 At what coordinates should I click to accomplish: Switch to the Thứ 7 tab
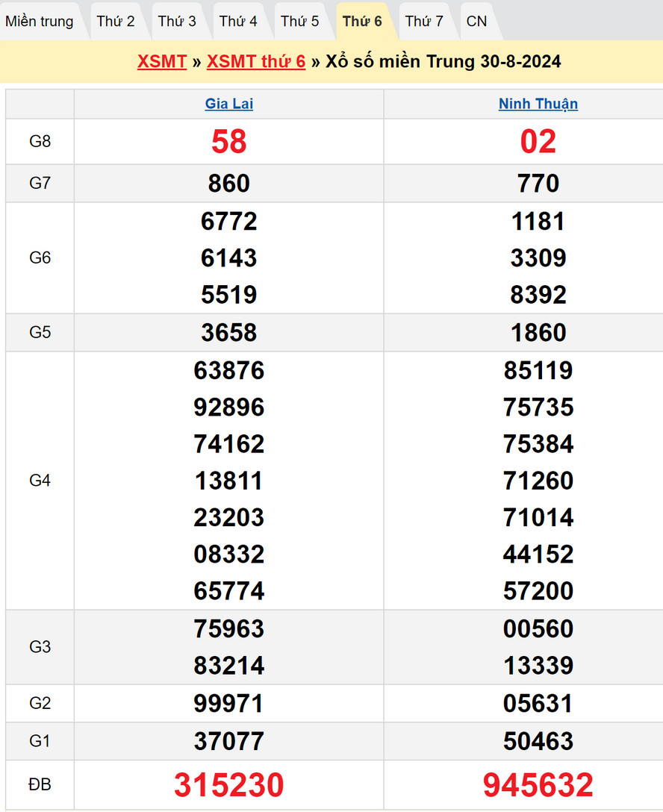[424, 22]
